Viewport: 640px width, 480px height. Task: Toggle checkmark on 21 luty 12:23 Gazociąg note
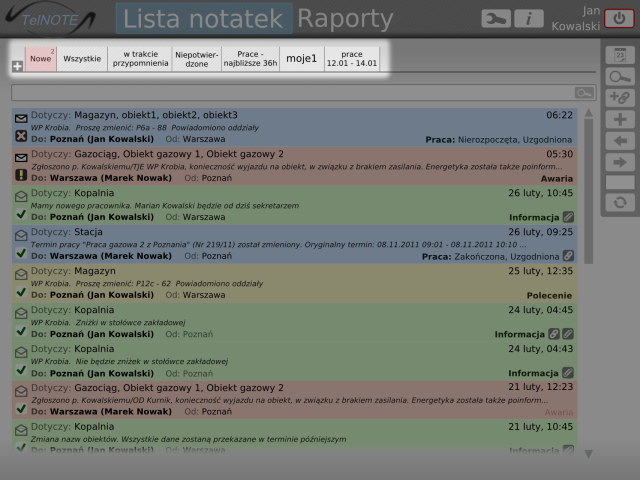21,408
